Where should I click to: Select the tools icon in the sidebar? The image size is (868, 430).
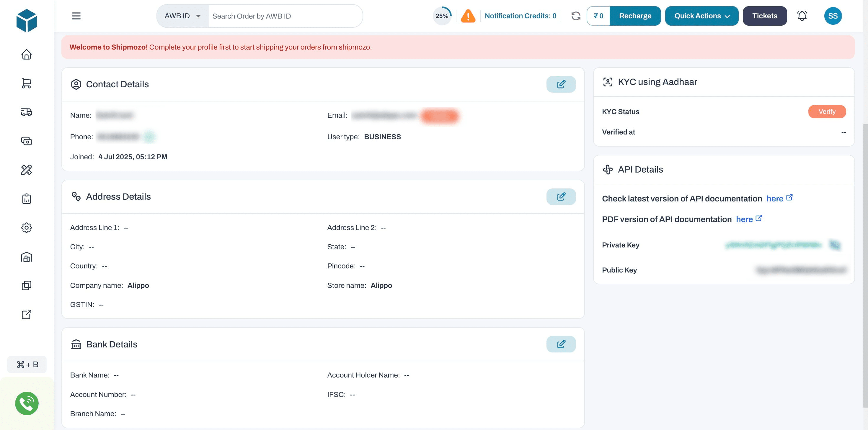click(x=27, y=170)
